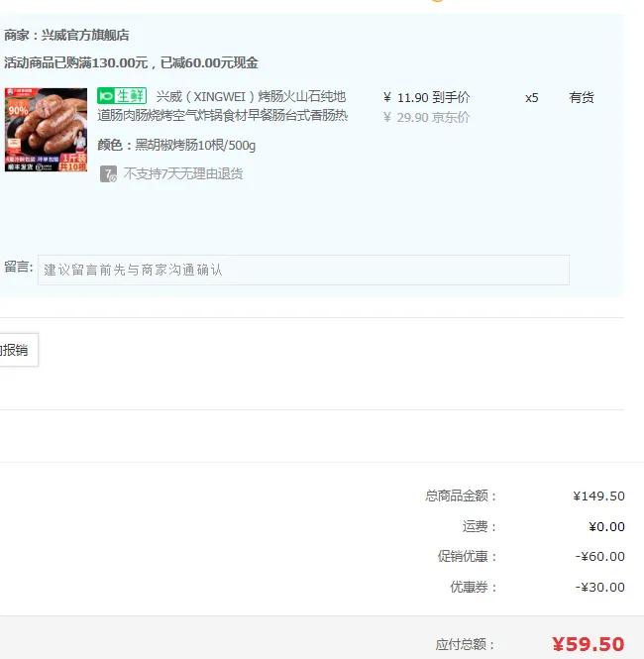This screenshot has width=644, height=659.
Task: Click the 已减60.00元现金 promotion notice
Action: 209,63
